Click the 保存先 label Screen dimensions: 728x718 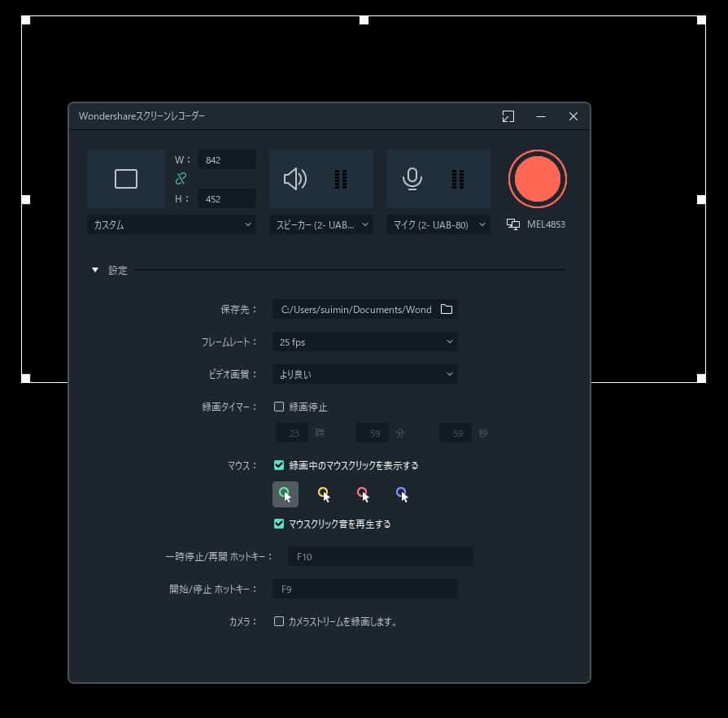[238, 310]
